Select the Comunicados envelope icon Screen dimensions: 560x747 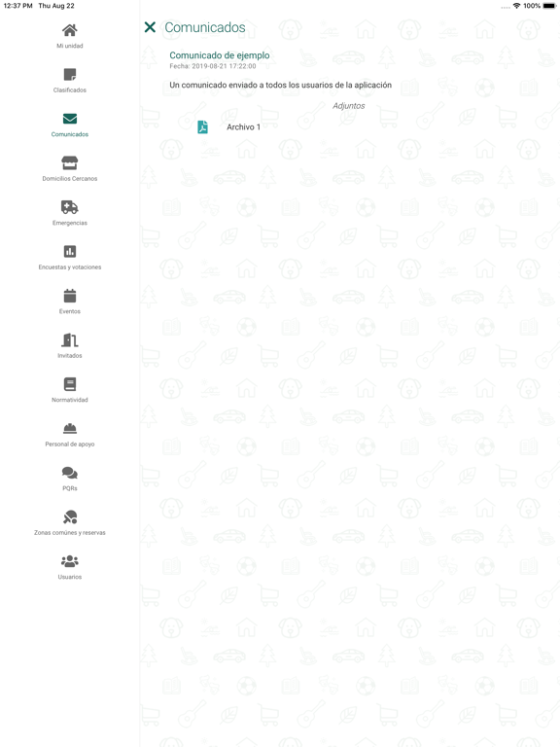click(x=70, y=119)
